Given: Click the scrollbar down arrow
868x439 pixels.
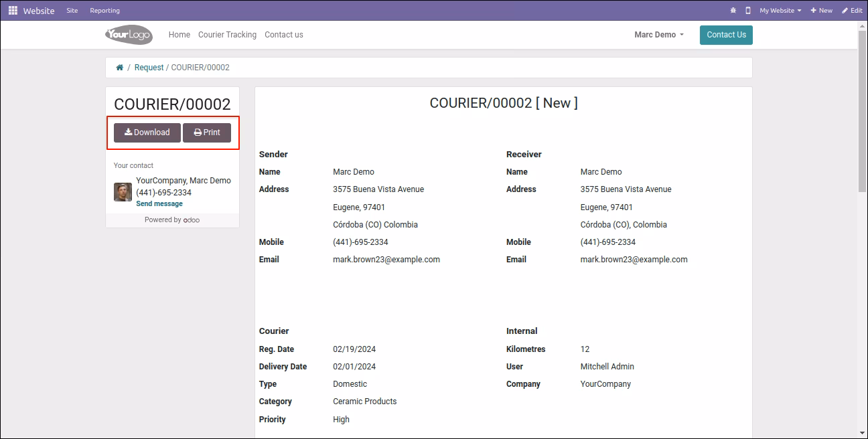Looking at the screenshot, I should point(863,433).
